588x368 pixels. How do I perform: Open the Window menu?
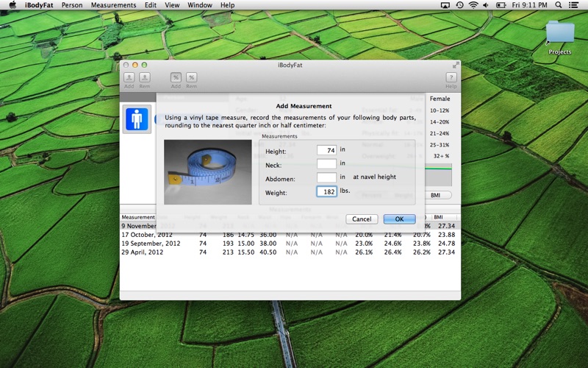click(200, 5)
